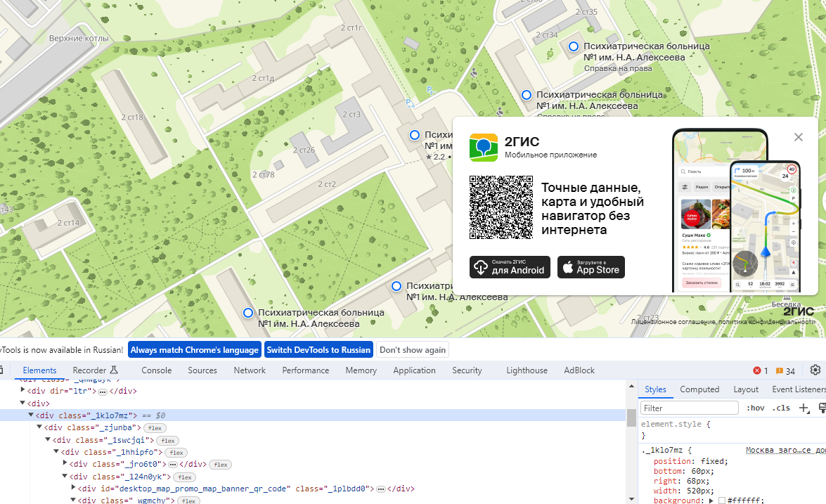
Task: Click the elements panel scroll up arrow
Action: point(631,387)
